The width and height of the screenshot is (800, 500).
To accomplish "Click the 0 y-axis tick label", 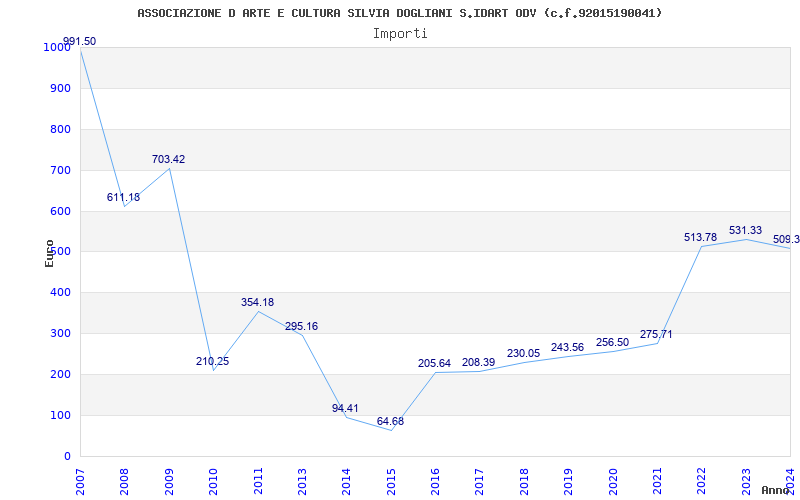I will tap(67, 457).
